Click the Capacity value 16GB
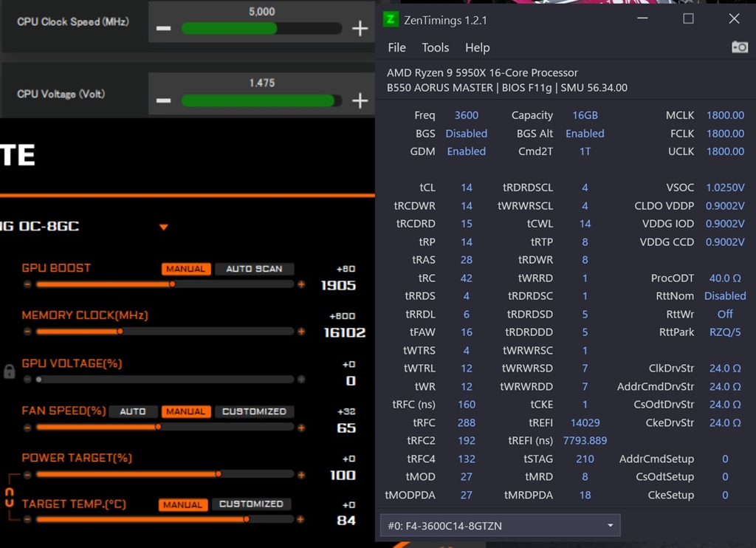Image resolution: width=756 pixels, height=548 pixels. tap(585, 115)
